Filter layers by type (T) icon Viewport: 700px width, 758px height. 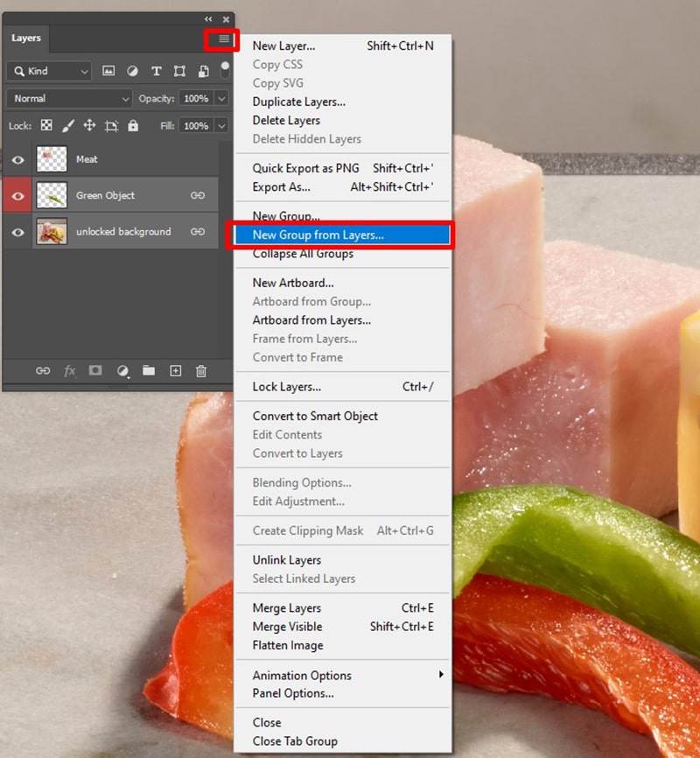pos(157,71)
